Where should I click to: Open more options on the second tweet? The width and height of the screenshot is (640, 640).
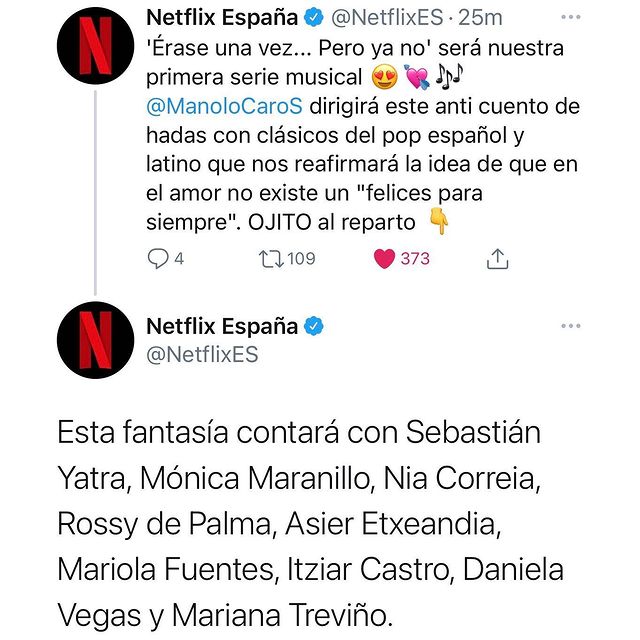click(x=571, y=326)
